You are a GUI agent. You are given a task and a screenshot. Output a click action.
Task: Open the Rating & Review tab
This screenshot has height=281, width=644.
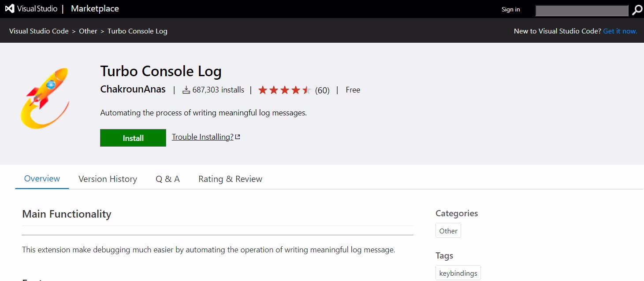(230, 179)
